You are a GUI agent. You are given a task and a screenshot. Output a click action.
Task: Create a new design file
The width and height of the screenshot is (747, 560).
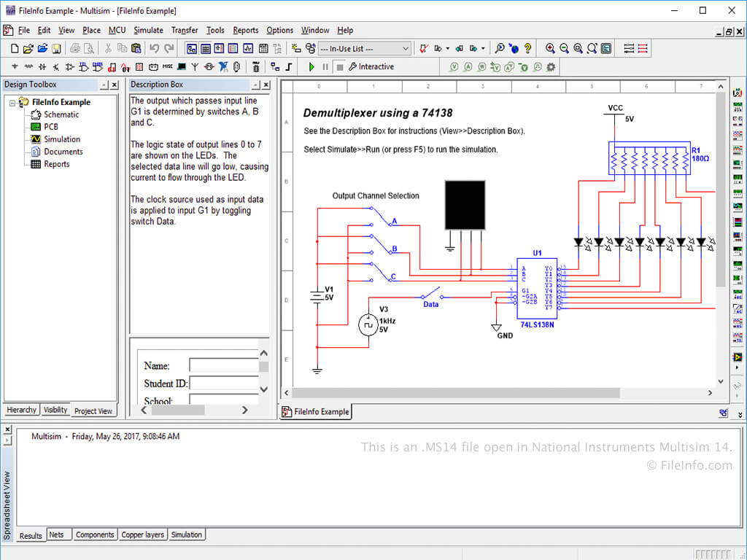(15, 49)
